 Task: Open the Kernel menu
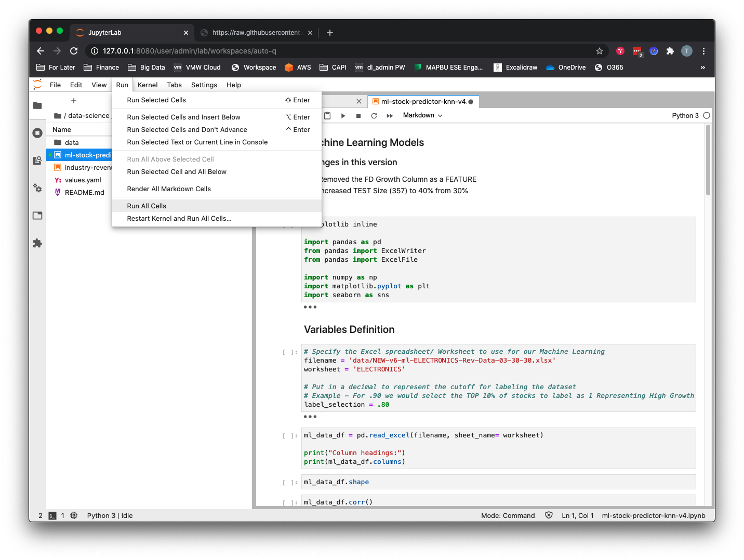(x=148, y=85)
